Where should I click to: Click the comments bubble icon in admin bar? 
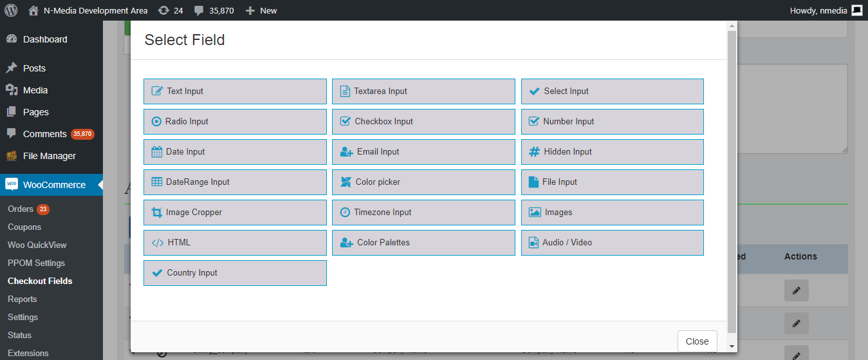coord(199,10)
